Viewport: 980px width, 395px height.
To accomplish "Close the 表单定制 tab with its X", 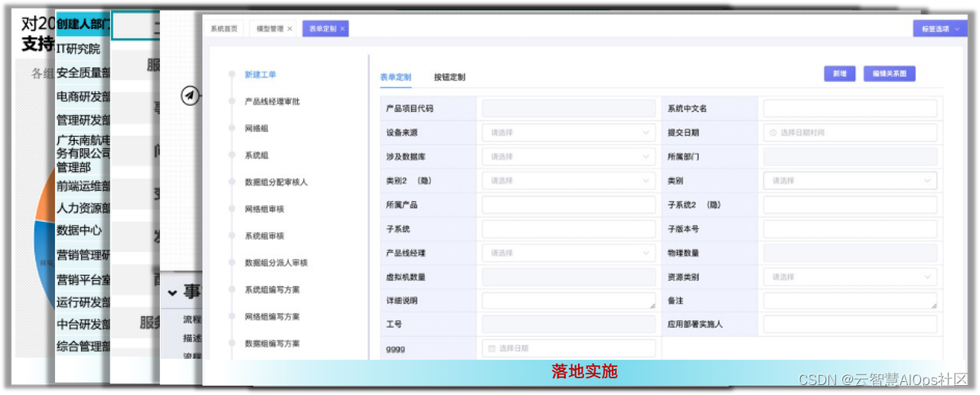I will click(342, 28).
